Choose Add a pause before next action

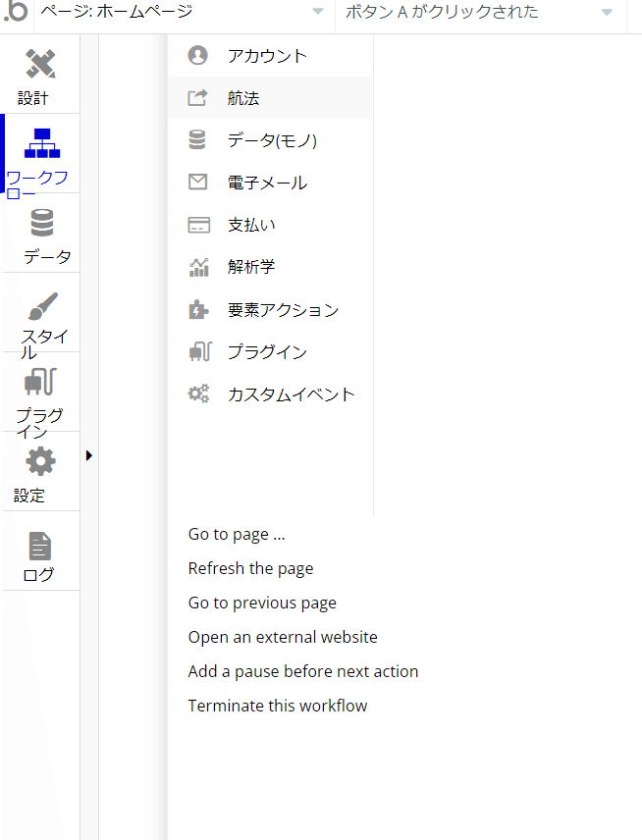coord(302,672)
